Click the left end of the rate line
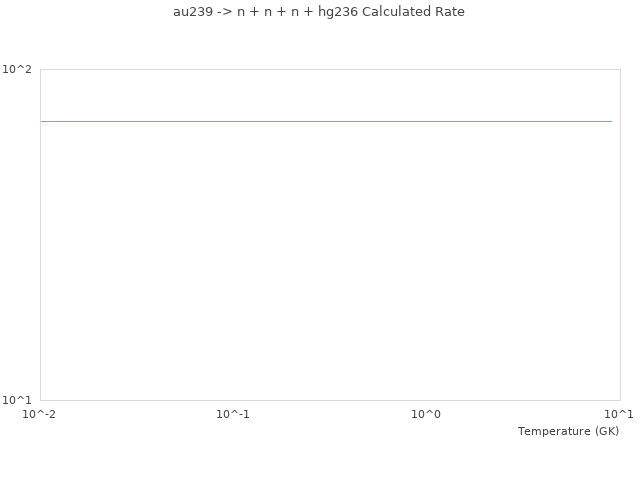 [42, 121]
